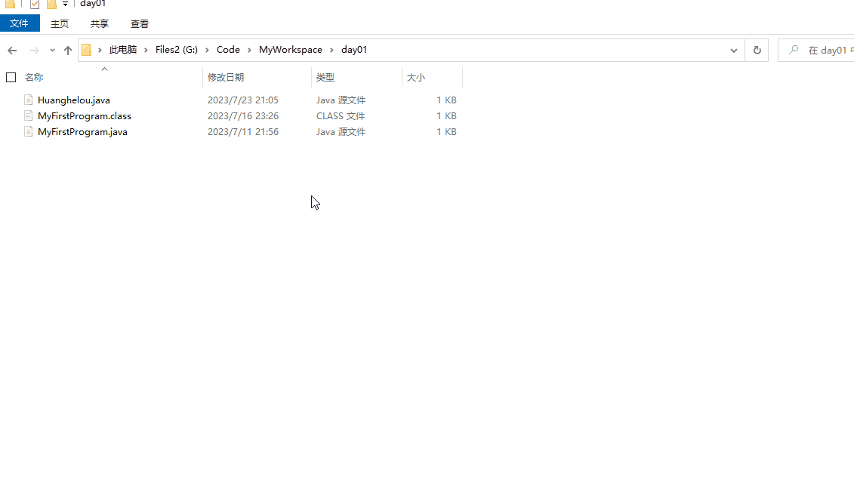Click the Back navigation arrow
Screen dimensions: 854x504
12,51
